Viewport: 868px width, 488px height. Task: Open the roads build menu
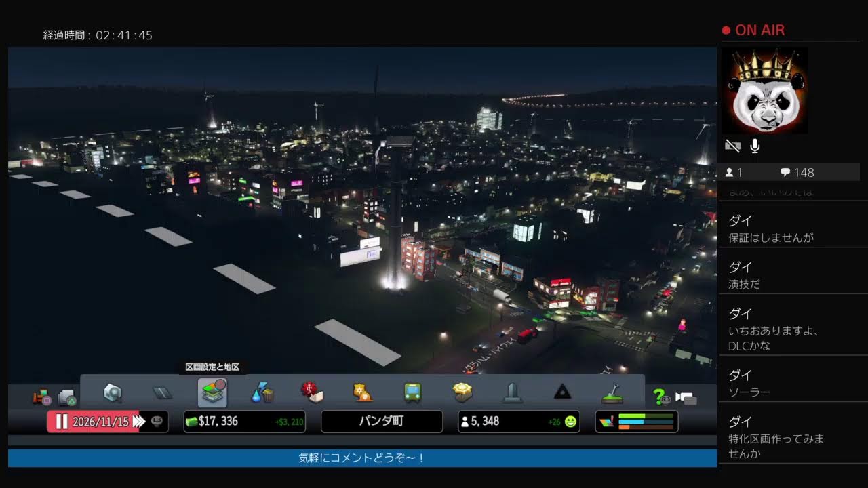click(162, 392)
